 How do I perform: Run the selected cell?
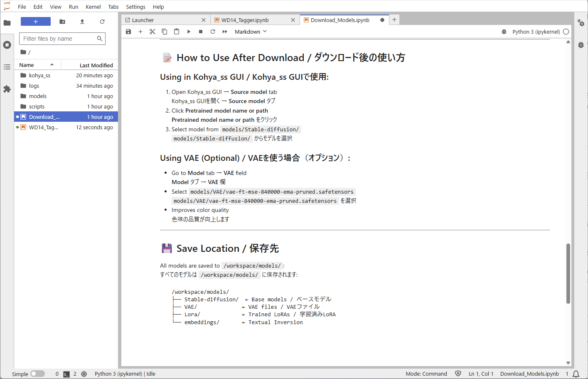(189, 32)
